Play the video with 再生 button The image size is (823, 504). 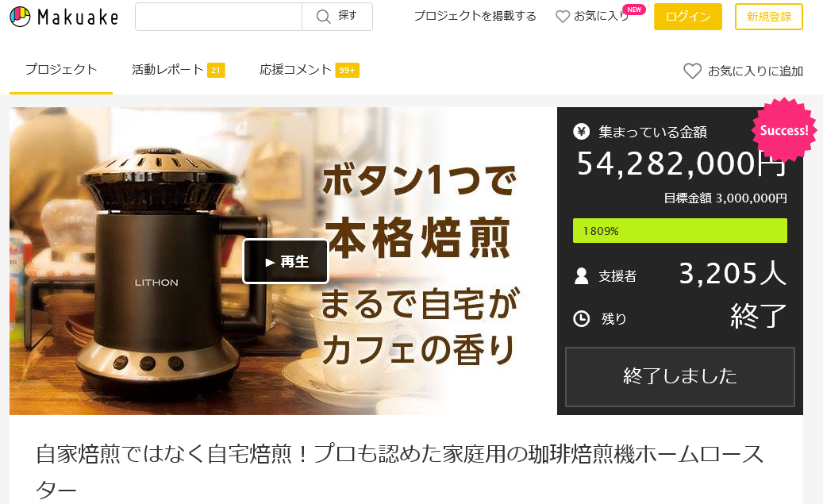(x=286, y=261)
